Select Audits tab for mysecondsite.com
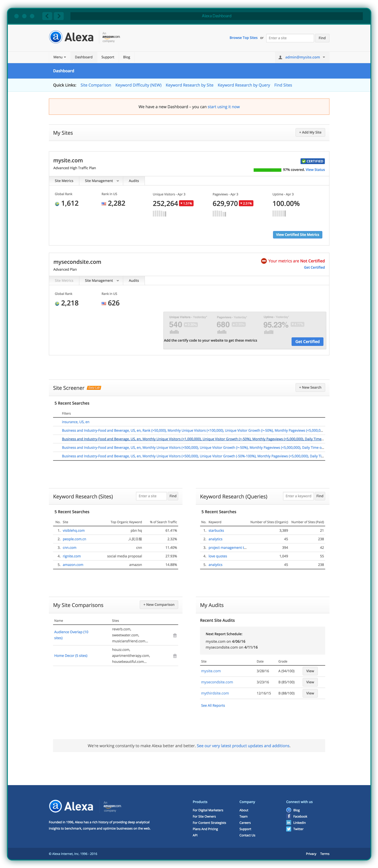The image size is (378, 868). (x=134, y=281)
